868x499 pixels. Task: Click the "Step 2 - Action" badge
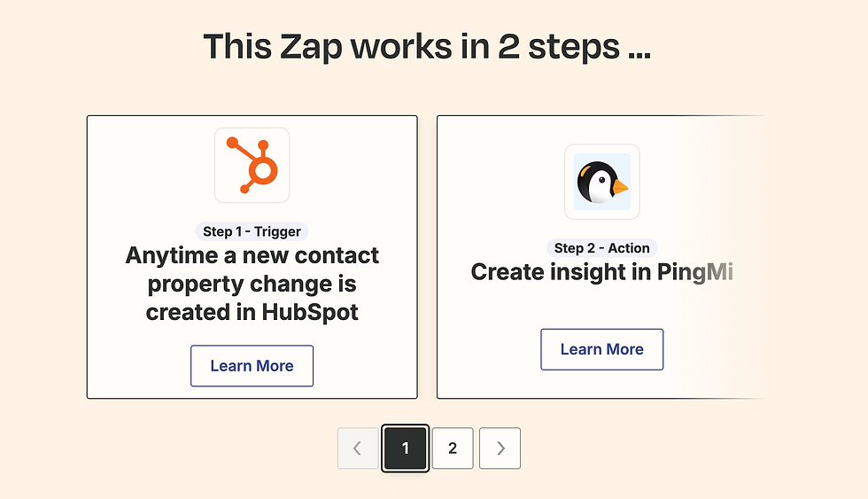click(x=602, y=248)
